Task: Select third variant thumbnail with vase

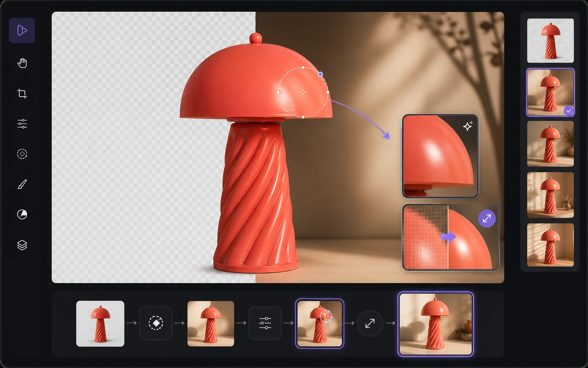Action: (550, 144)
